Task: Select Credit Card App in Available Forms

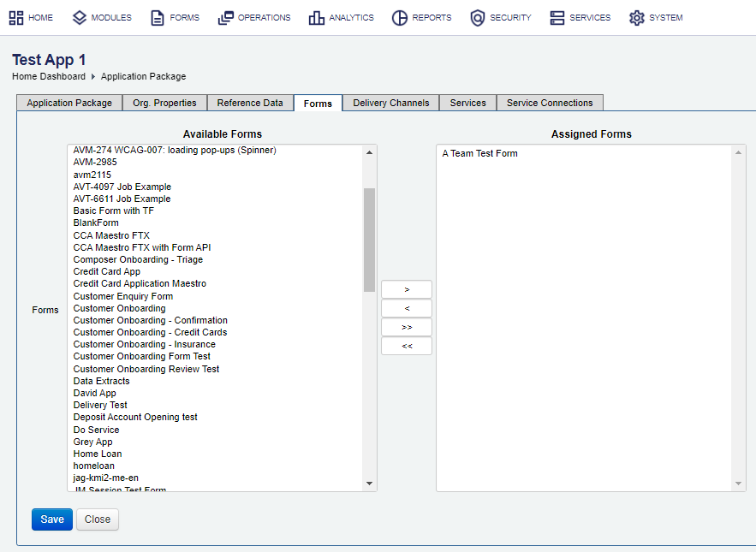Action: coord(107,271)
